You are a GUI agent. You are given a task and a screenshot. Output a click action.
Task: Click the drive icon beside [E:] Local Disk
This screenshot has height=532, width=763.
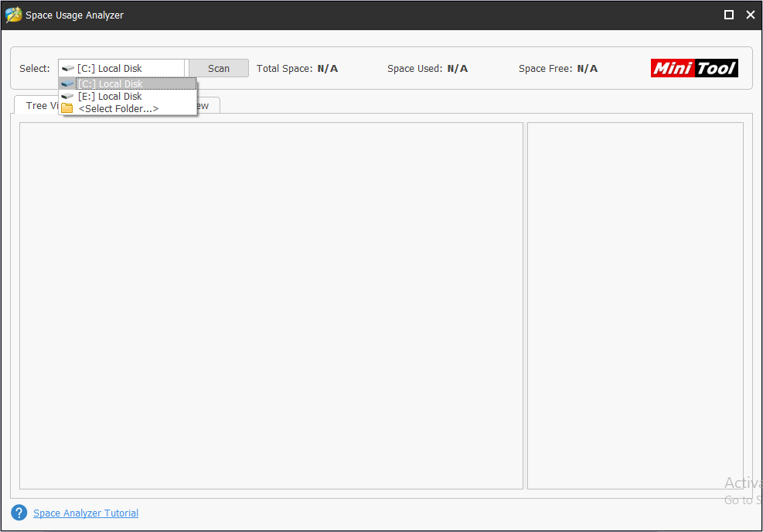pos(67,96)
